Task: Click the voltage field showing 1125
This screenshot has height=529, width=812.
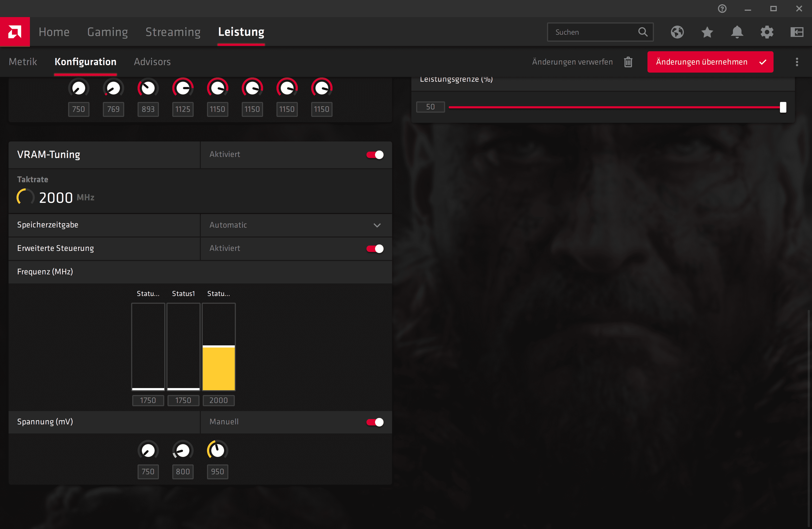Action: 183,109
